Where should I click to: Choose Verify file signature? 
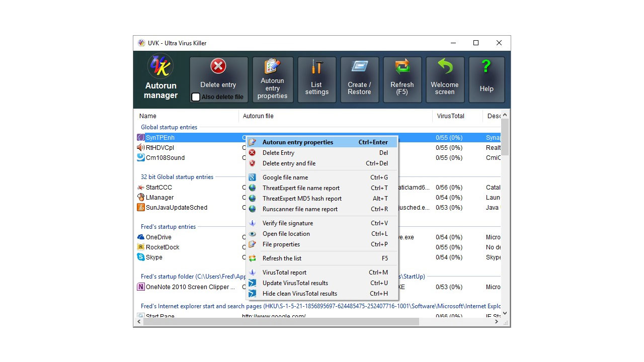322,223
